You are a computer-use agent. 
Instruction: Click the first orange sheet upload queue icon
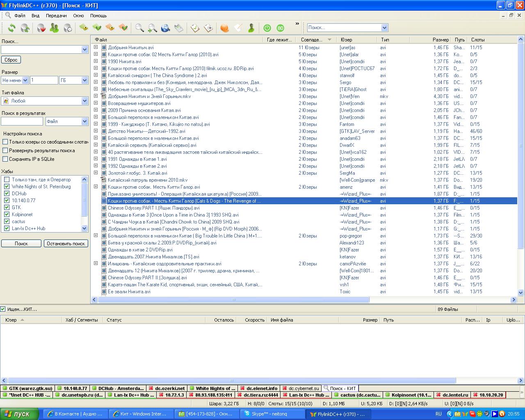(x=110, y=28)
